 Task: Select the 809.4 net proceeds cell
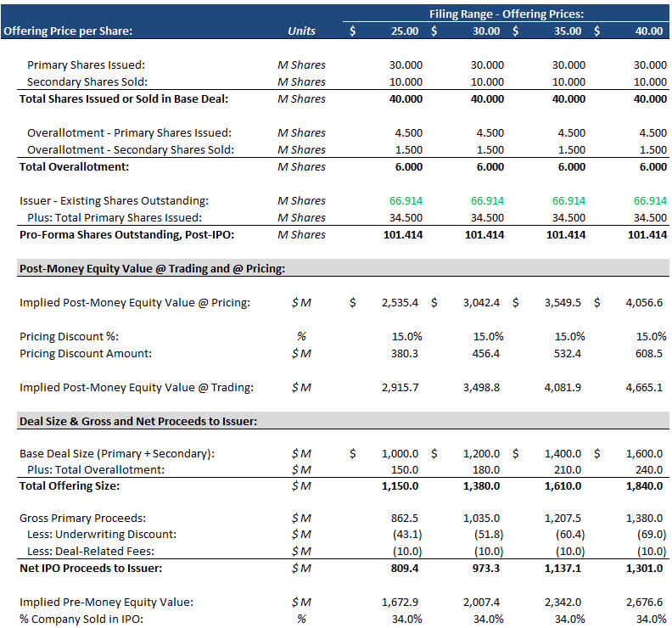coord(405,569)
